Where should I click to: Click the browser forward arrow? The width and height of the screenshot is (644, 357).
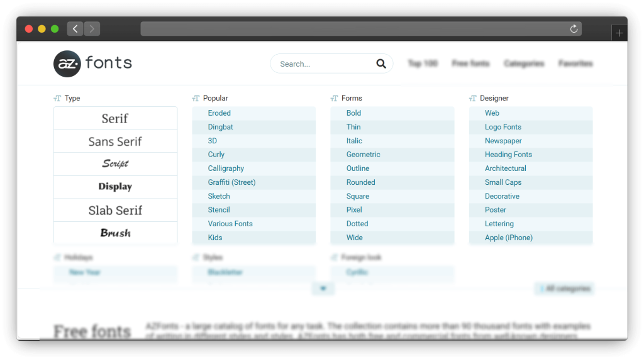pos(92,29)
